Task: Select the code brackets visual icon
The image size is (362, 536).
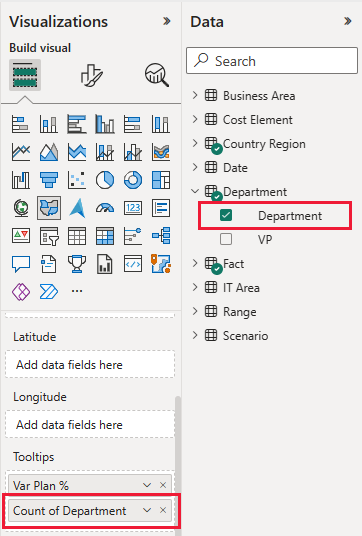Action: [133, 264]
